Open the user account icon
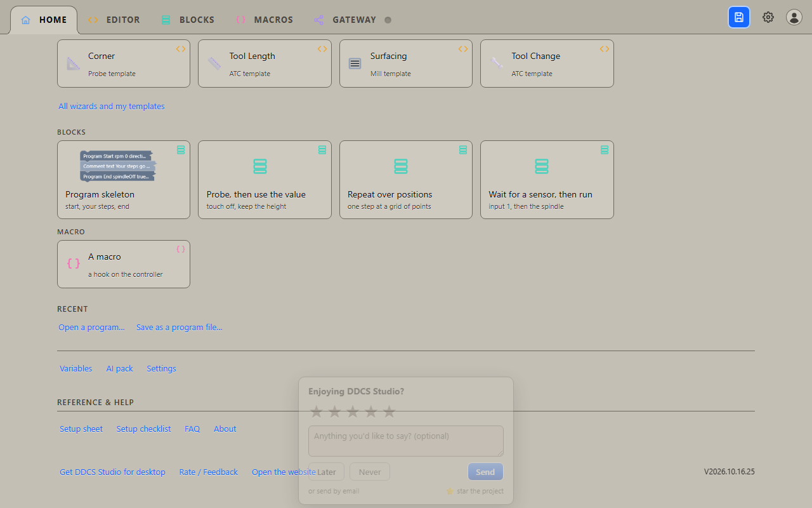The image size is (812, 508). [794, 17]
